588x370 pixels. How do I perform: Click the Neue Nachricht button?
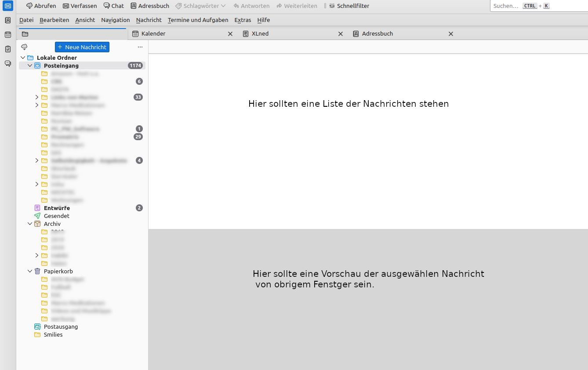pyautogui.click(x=82, y=47)
